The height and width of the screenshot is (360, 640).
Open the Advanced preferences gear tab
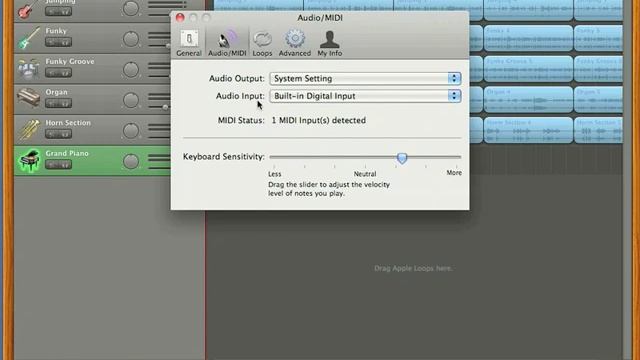click(295, 43)
